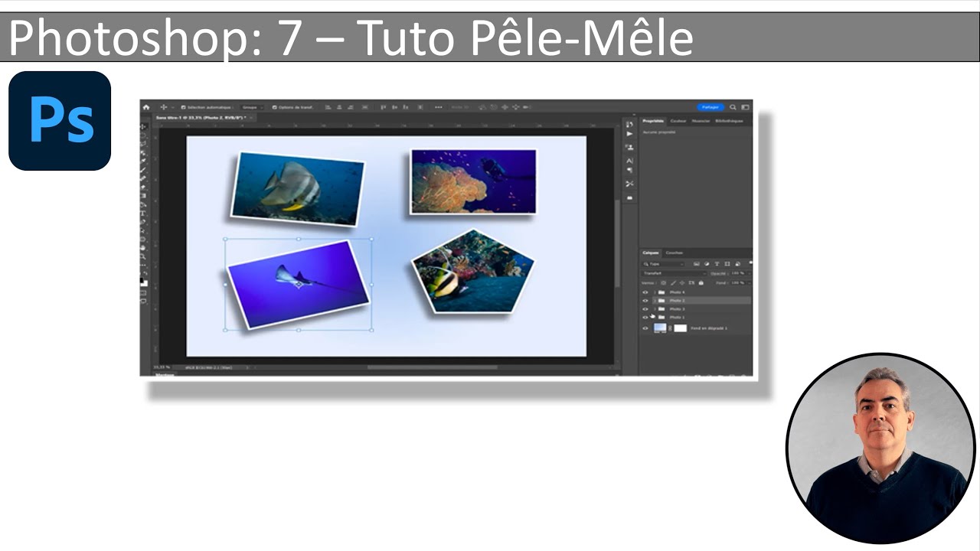
Task: Click the Opacité value field
Action: 737,273
